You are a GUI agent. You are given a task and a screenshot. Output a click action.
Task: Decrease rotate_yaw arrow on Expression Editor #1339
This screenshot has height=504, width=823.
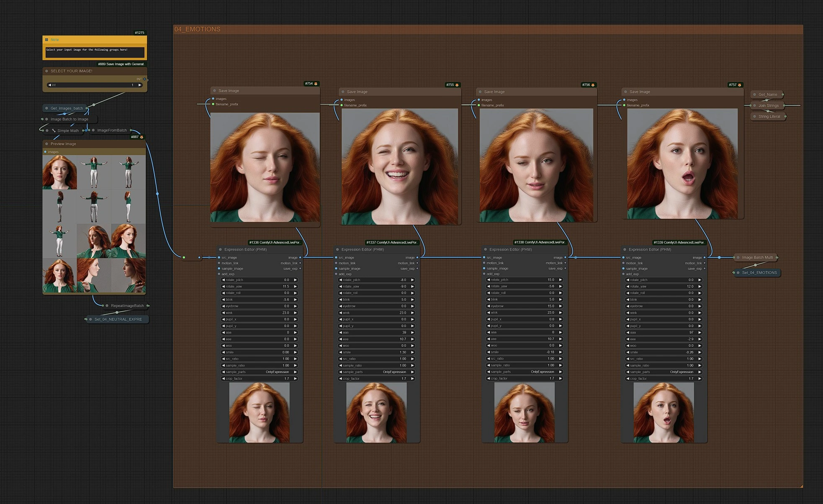click(x=628, y=287)
